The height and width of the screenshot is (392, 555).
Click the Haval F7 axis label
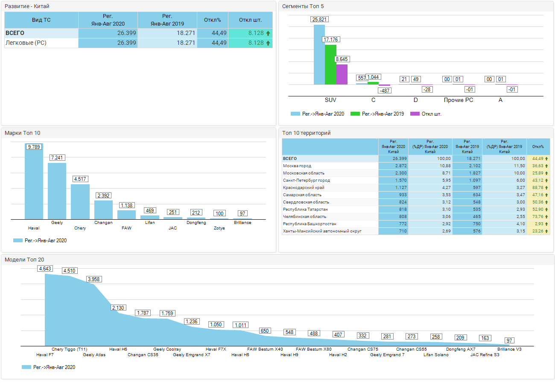(x=45, y=354)
